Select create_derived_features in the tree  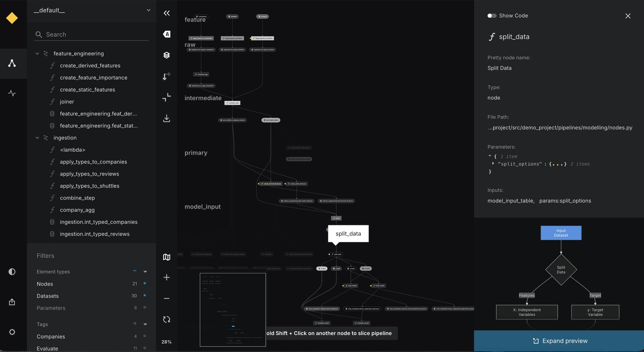90,66
